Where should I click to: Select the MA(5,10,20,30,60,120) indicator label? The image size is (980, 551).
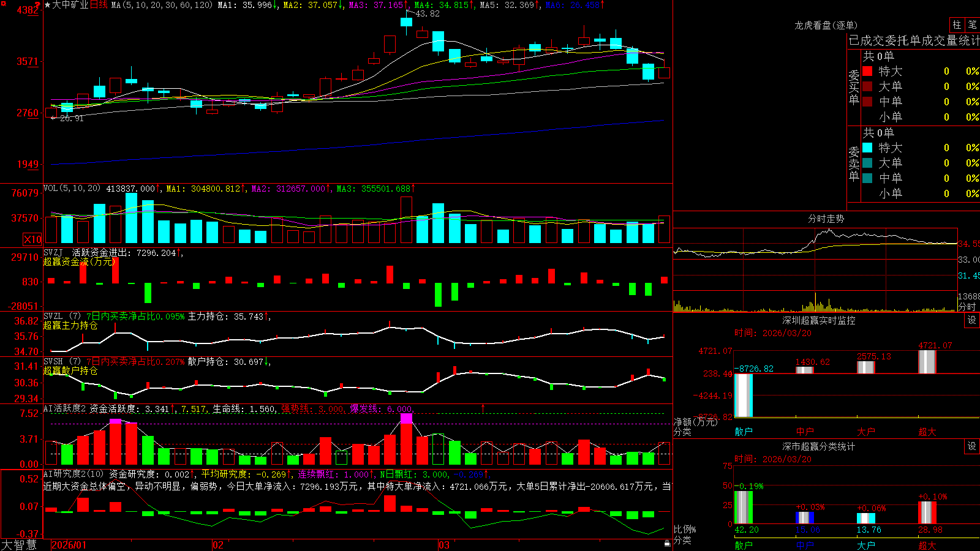162,5
